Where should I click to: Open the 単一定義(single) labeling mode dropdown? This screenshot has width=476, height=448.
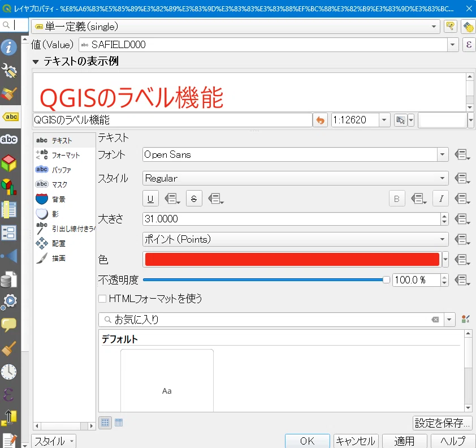pyautogui.click(x=236, y=27)
